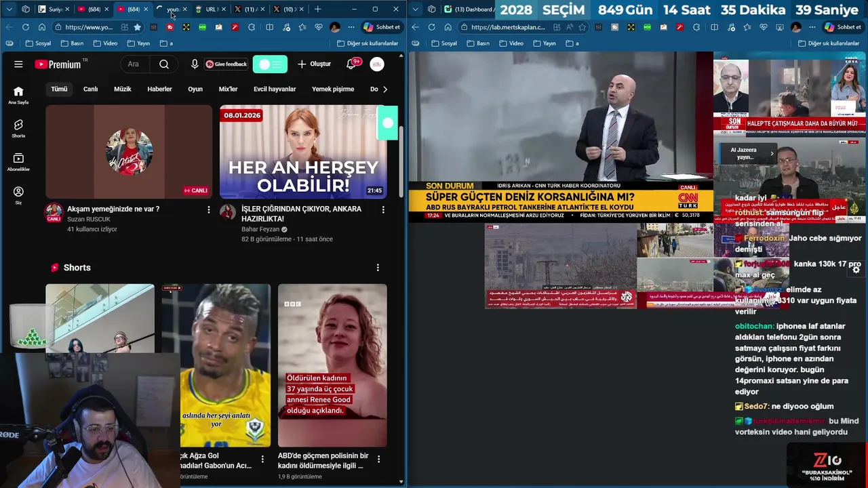Refresh the YouTube browser window
The width and height of the screenshot is (868, 488).
tap(25, 27)
